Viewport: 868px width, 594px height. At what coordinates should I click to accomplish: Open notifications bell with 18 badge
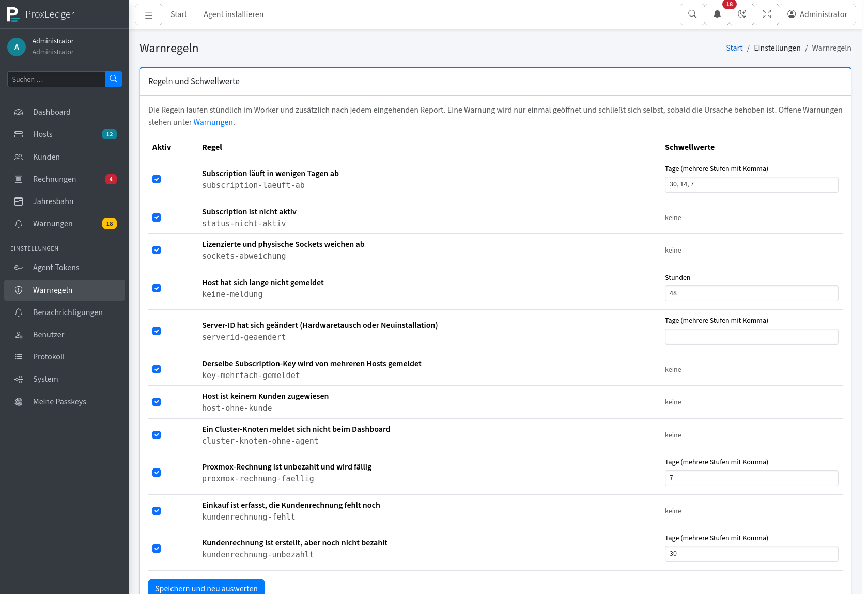coord(717,14)
